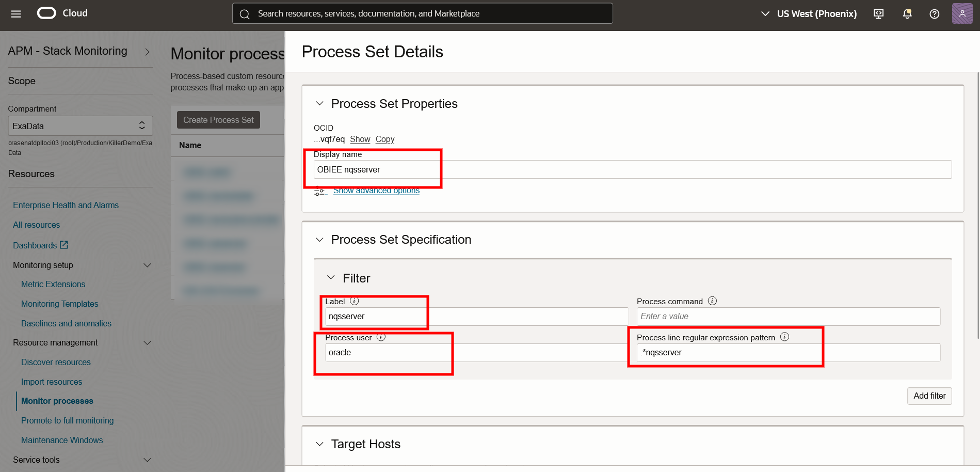Collapse the Process Set Properties section
980x472 pixels.
click(319, 103)
